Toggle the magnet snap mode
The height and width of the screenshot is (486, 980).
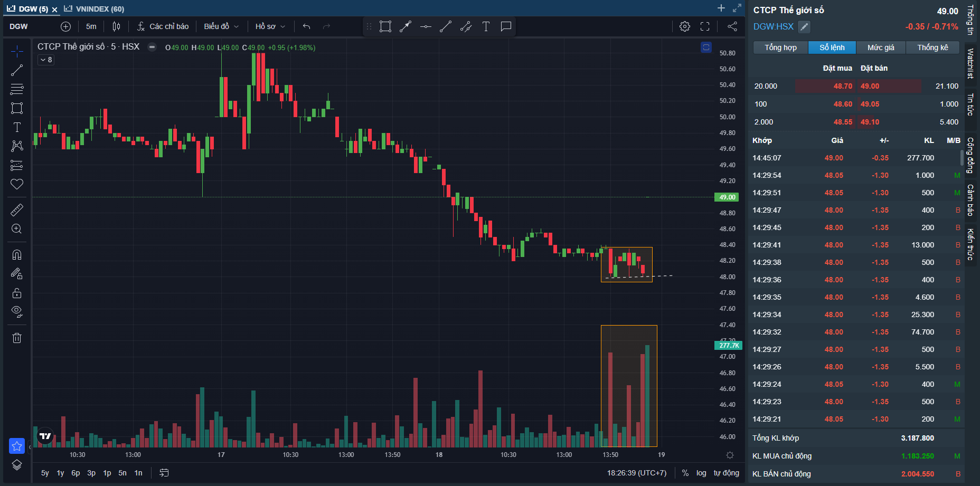[x=17, y=255]
